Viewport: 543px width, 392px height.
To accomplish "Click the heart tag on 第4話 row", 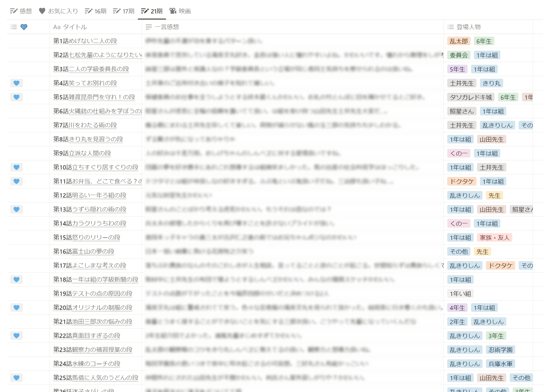I will (x=16, y=83).
